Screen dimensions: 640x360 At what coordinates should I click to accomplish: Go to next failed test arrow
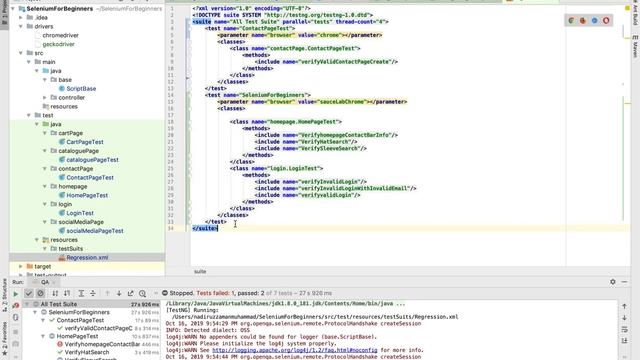(119, 293)
